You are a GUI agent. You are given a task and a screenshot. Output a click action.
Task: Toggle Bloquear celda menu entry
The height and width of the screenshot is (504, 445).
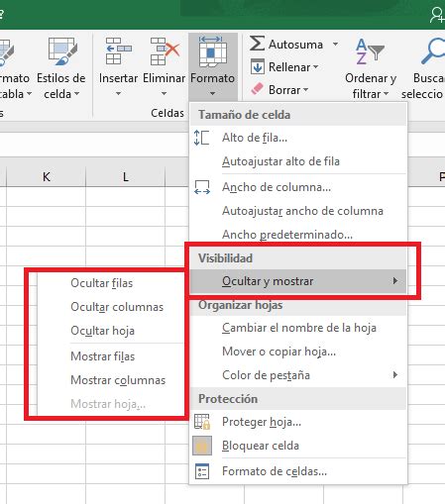pos(298,446)
